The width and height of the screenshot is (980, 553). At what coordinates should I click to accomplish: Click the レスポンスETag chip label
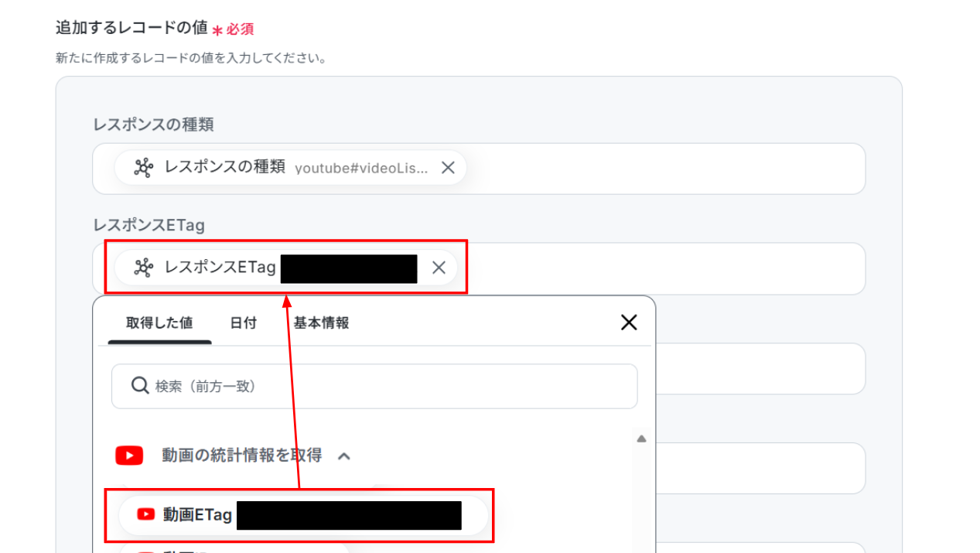click(220, 268)
